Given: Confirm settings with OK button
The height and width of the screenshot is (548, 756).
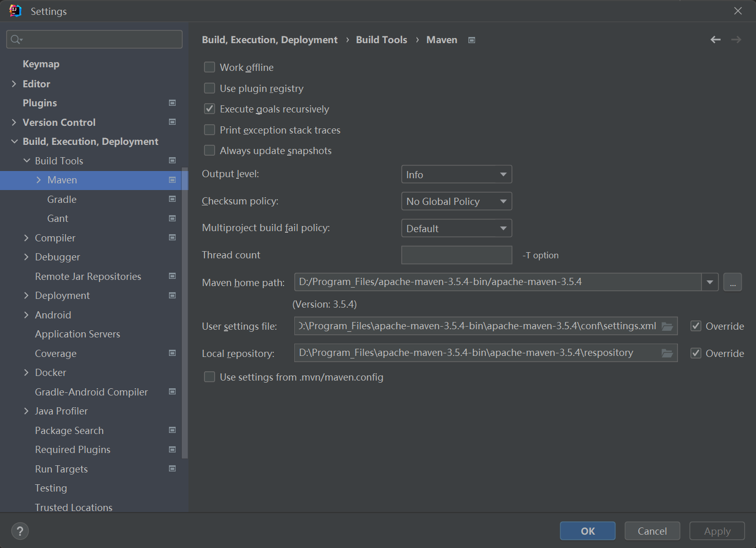Looking at the screenshot, I should pyautogui.click(x=588, y=531).
